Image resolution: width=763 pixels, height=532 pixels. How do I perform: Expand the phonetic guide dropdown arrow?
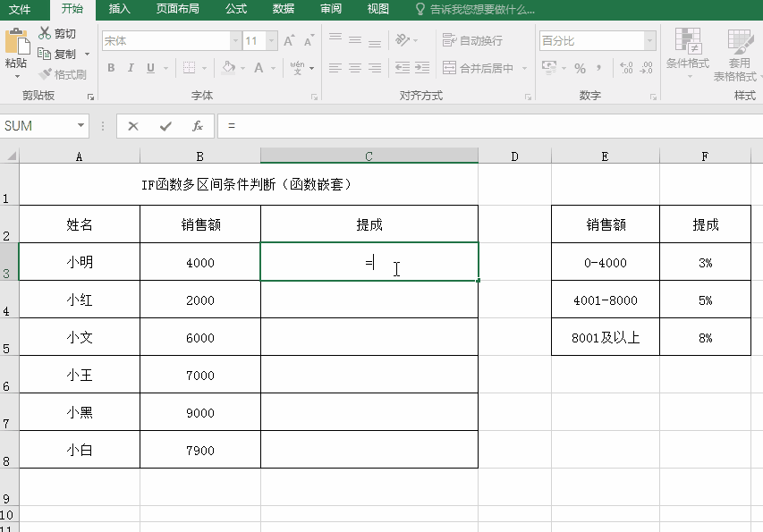point(311,68)
